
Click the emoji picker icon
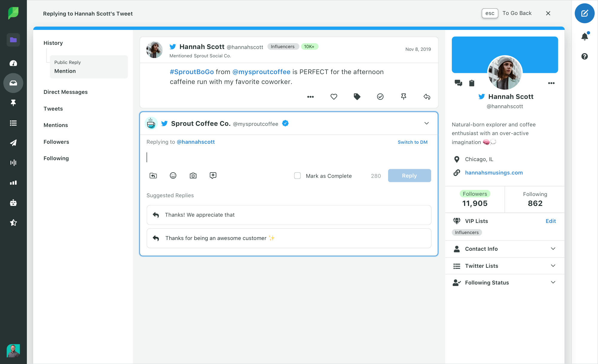173,175
